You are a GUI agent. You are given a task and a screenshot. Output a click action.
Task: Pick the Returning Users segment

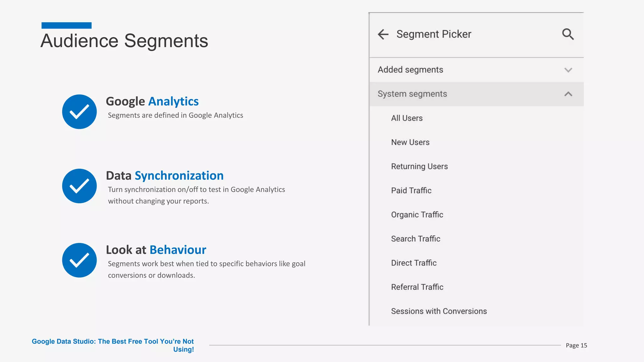419,167
